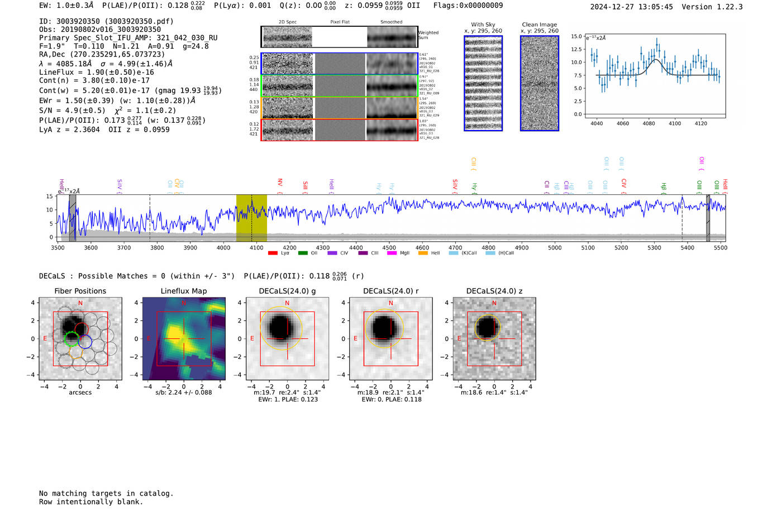
Task: Select the red-bordered 2D Spec fiber cutout
Action: pyautogui.click(x=287, y=130)
